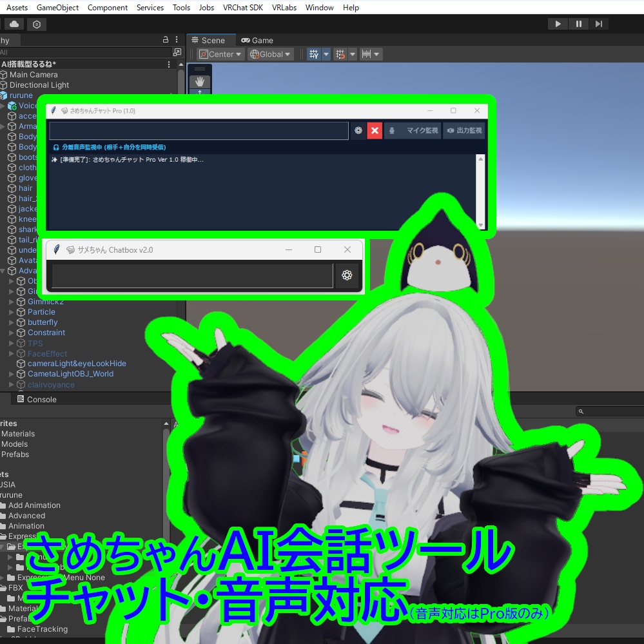Select the rurune prefab in the Hierarchy
The height and width of the screenshot is (644, 644).
[x=21, y=95]
